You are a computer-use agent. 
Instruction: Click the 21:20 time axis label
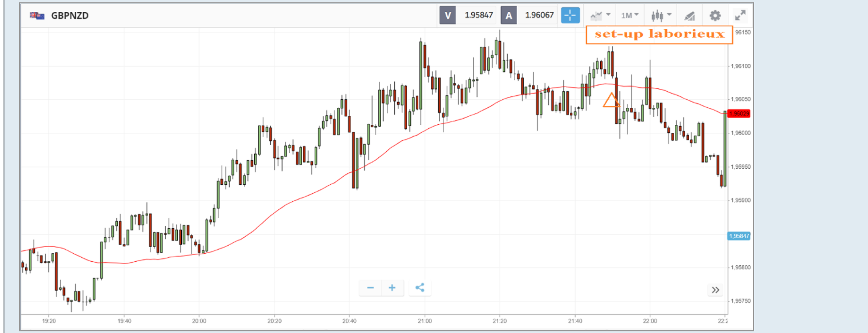(499, 320)
